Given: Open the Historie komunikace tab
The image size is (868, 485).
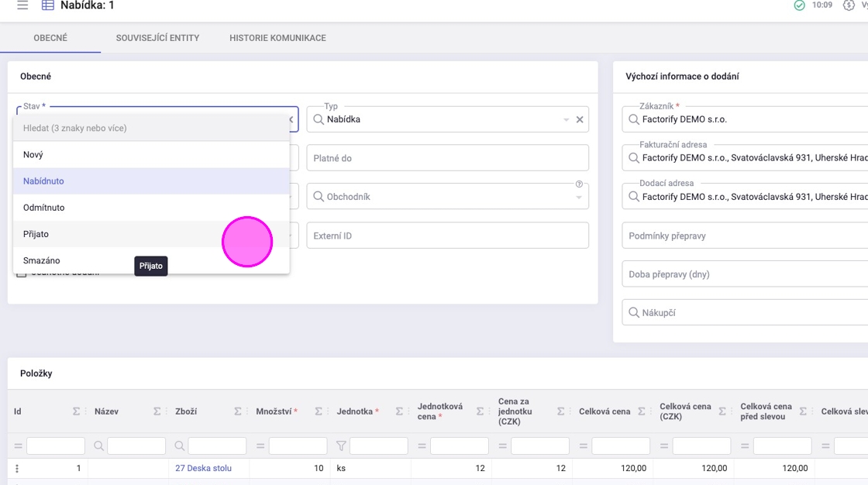Looking at the screenshot, I should [x=277, y=38].
